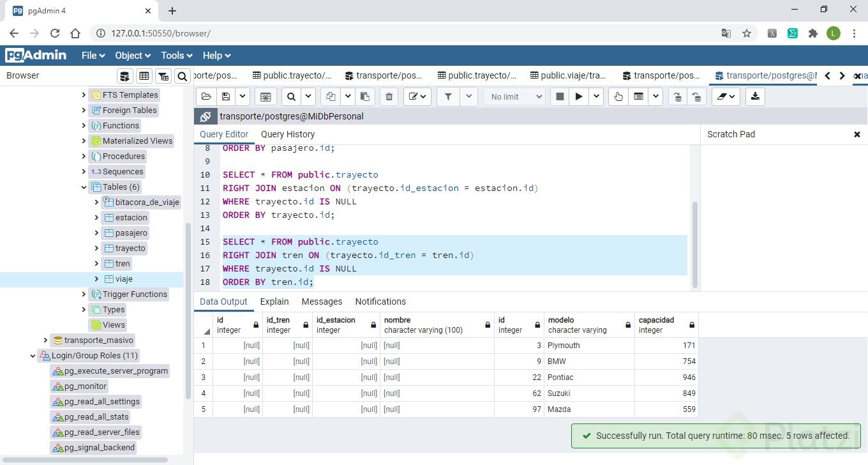The width and height of the screenshot is (868, 465).
Task: Close the Scratch Pad panel
Action: tap(857, 134)
